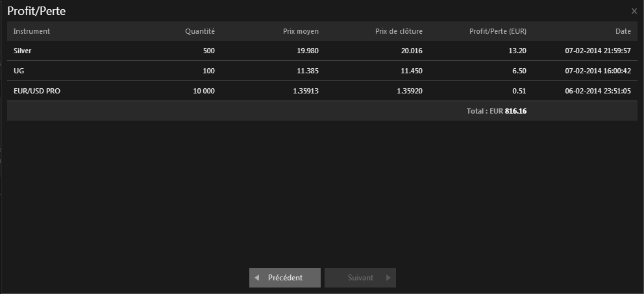
Task: Click the right arrow icon on Suivant
Action: pyautogui.click(x=388, y=278)
